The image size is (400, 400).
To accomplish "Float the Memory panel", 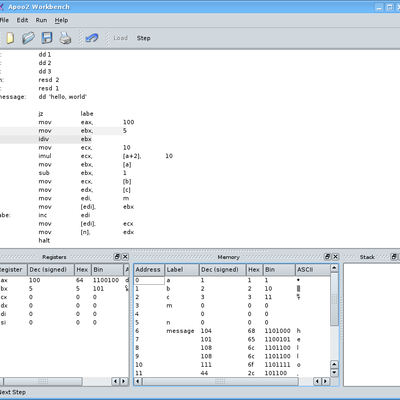I will coord(327,257).
